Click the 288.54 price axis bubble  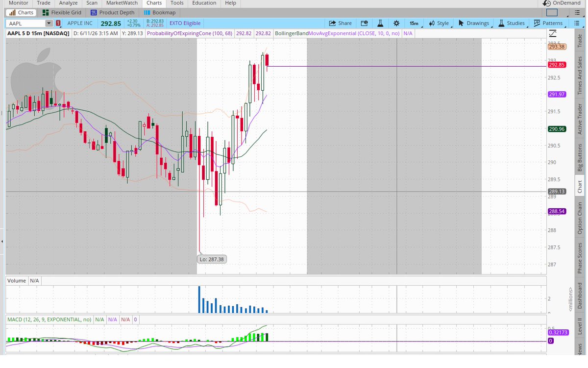[557, 211]
